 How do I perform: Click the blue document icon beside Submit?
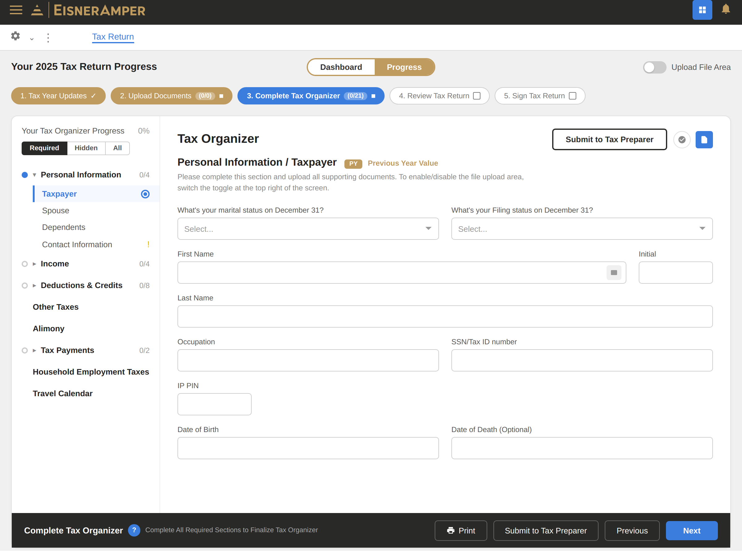point(704,139)
